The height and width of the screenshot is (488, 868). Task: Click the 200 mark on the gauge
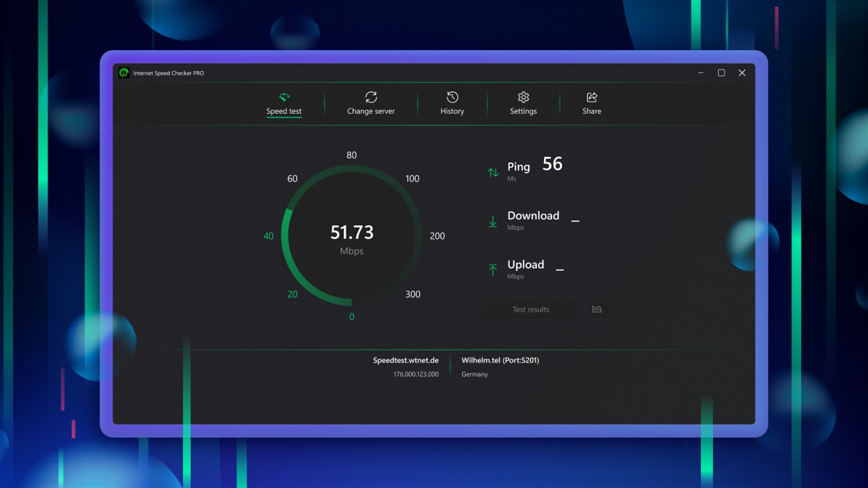[x=437, y=236]
